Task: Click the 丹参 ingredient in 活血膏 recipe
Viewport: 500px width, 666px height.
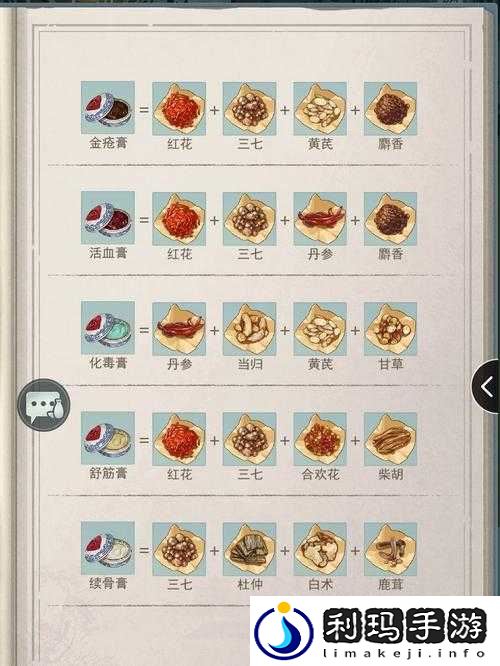Action: pyautogui.click(x=320, y=218)
